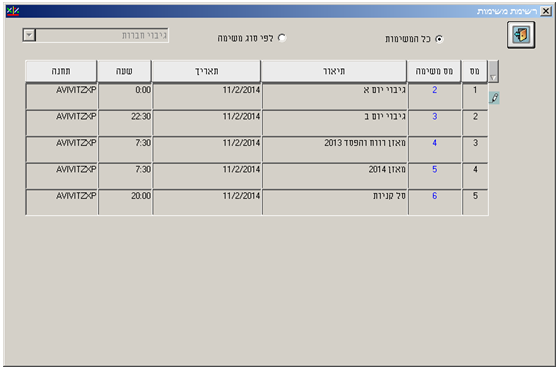The height and width of the screenshot is (369, 558).
Task: Click the exit door icon button
Action: pos(521,35)
